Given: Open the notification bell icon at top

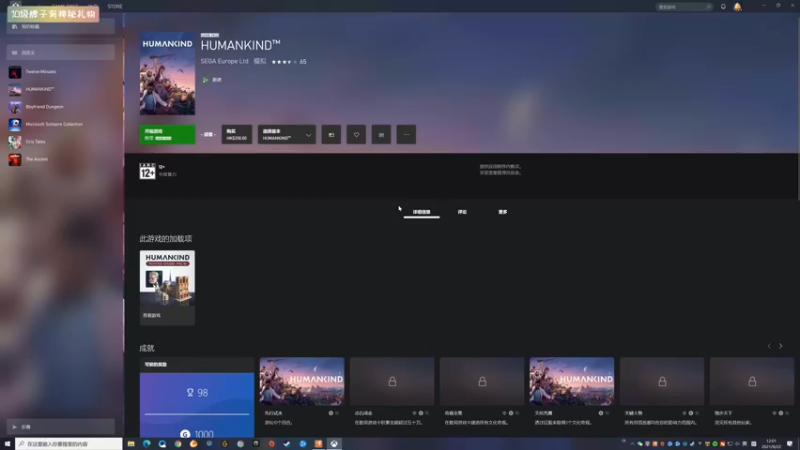Looking at the screenshot, I should pyautogui.click(x=723, y=7).
